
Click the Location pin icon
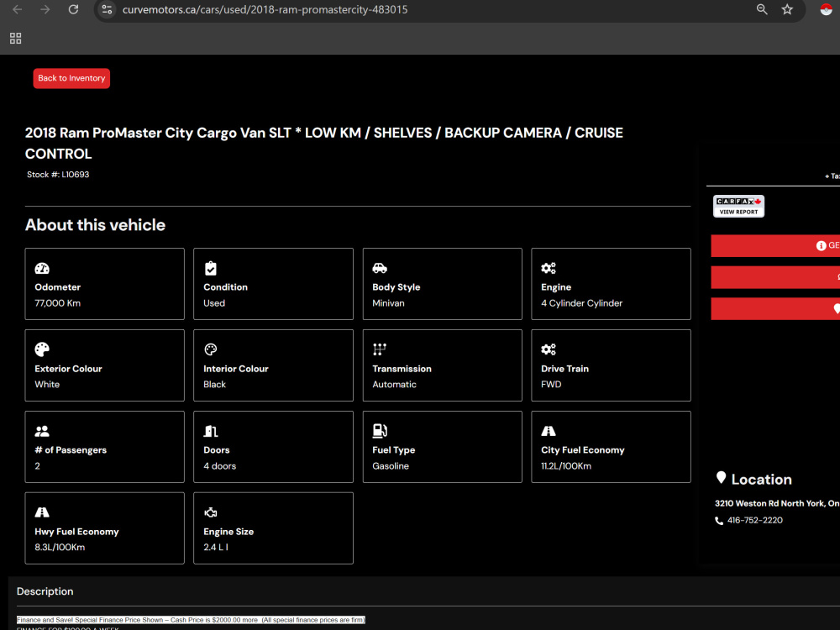721,478
